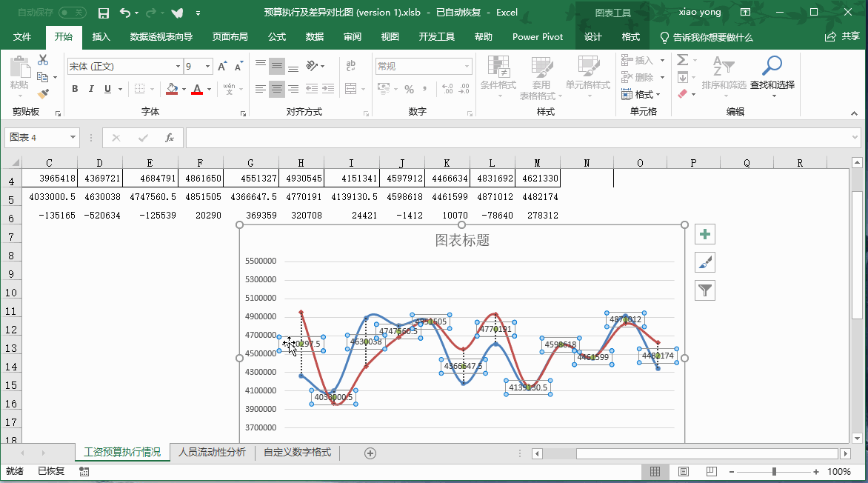Viewport: 868px width, 483px height.
Task: Click the decrease decimal icon
Action: point(464,89)
